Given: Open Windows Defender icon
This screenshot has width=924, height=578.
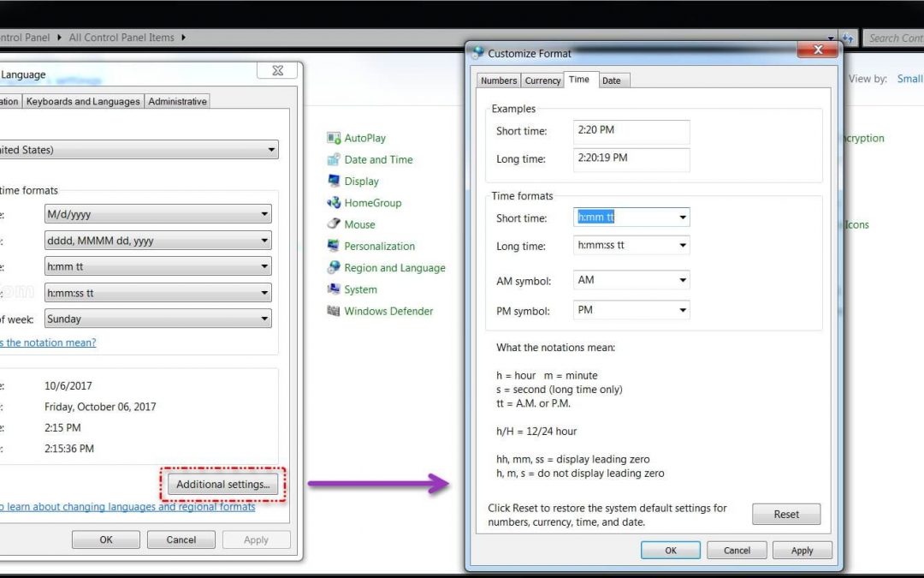Looking at the screenshot, I should click(334, 311).
